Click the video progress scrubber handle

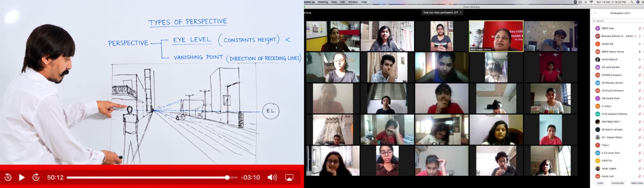[227, 177]
